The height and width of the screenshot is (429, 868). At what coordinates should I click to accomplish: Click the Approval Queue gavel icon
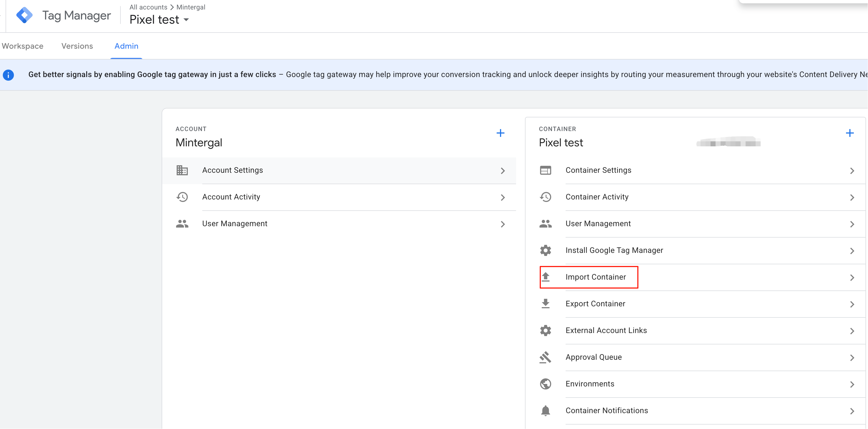point(546,357)
